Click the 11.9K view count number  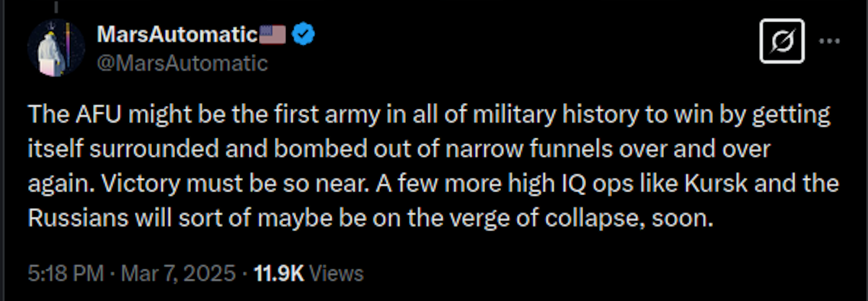279,274
